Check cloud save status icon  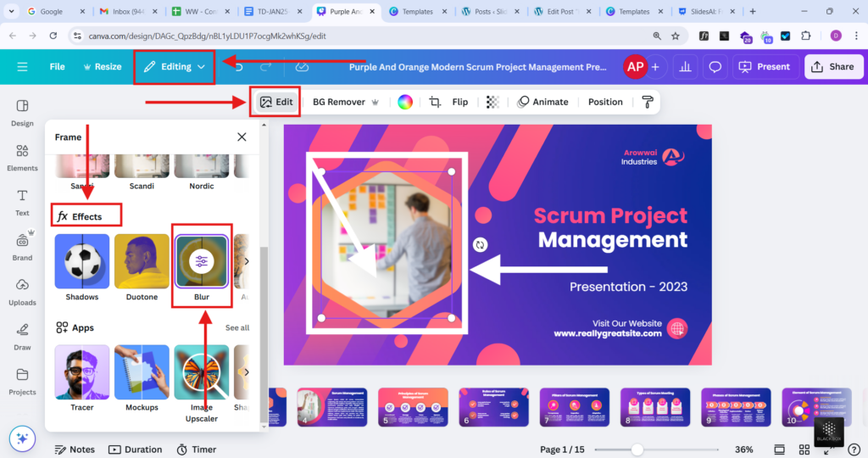coord(302,67)
